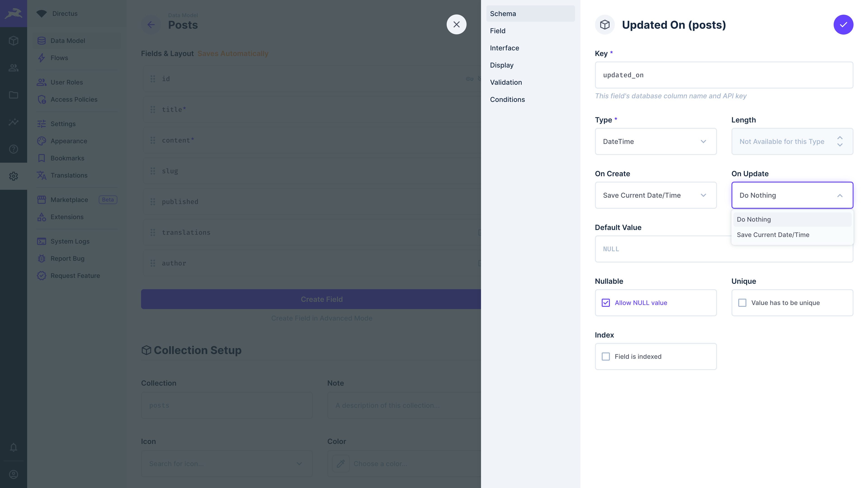Expand the icon search dropdown
This screenshot has width=868, height=488.
[299, 463]
